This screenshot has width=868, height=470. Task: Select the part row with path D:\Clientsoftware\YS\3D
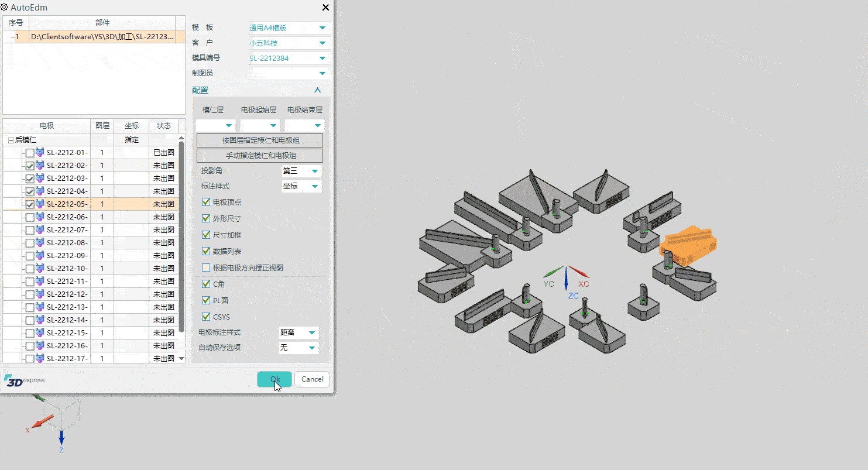pyautogui.click(x=94, y=37)
